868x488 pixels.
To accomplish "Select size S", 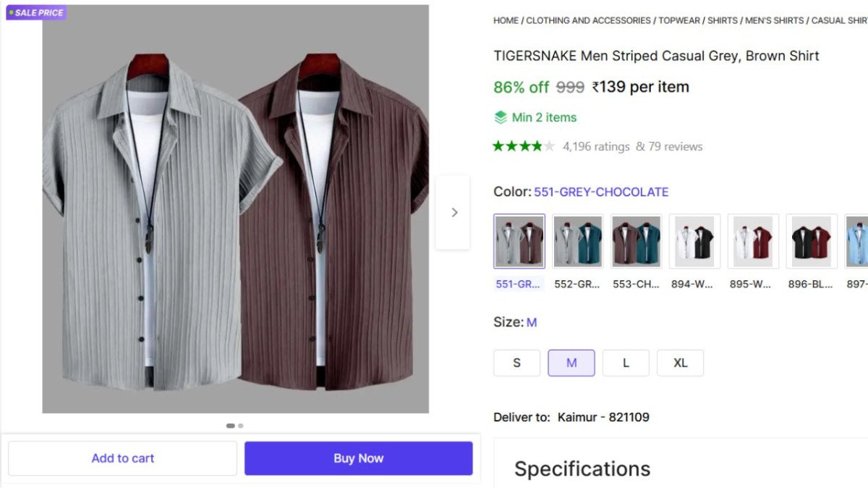I will 516,362.
